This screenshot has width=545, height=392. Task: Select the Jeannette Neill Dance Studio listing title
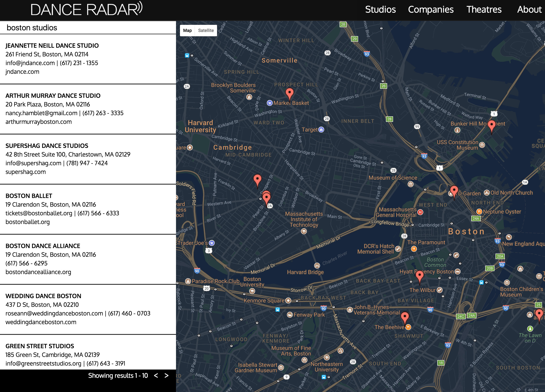tap(52, 46)
